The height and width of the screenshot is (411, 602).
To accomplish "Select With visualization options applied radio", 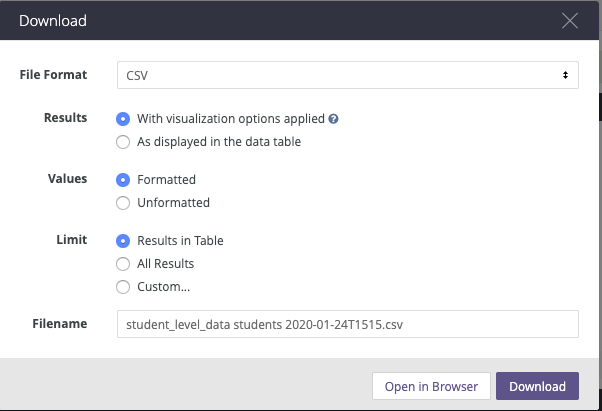I will [x=123, y=119].
